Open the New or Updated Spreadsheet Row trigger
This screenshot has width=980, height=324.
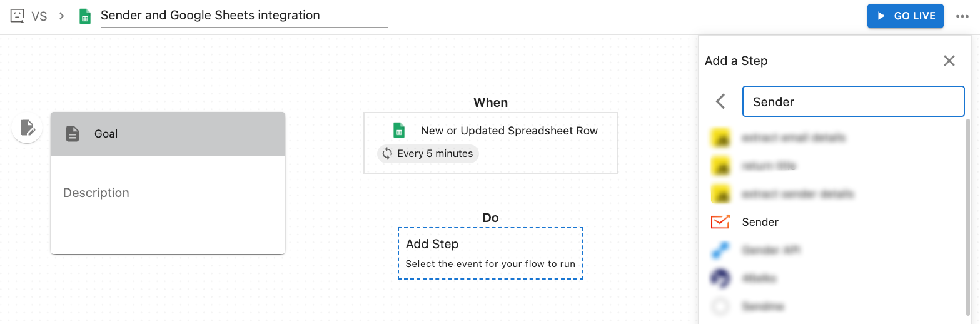pyautogui.click(x=508, y=131)
